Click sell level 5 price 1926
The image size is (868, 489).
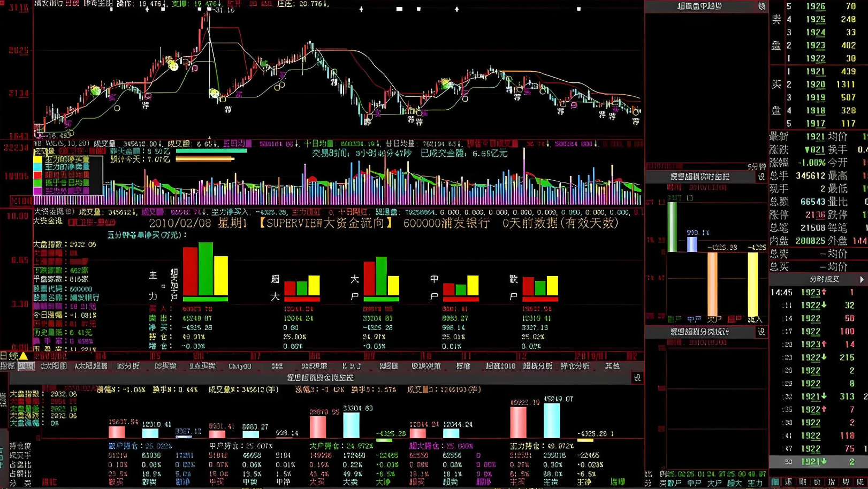(x=815, y=6)
